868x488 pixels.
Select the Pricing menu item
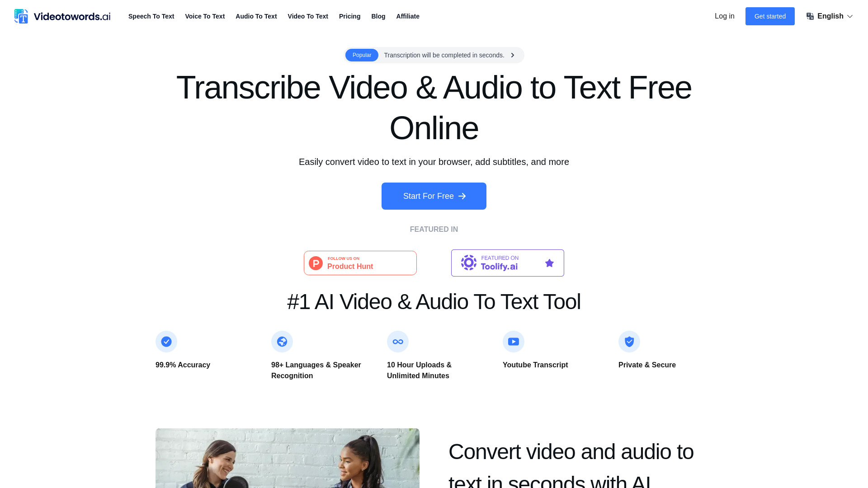(x=349, y=16)
